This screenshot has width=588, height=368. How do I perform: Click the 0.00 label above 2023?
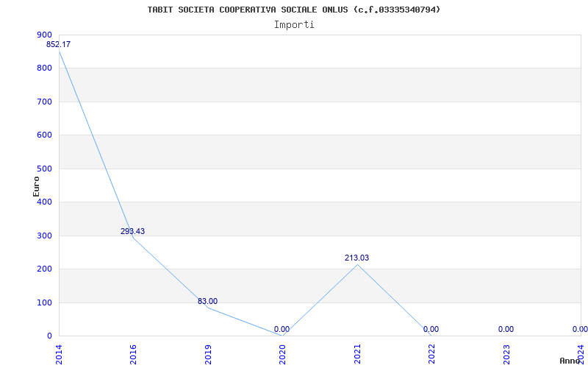(506, 329)
